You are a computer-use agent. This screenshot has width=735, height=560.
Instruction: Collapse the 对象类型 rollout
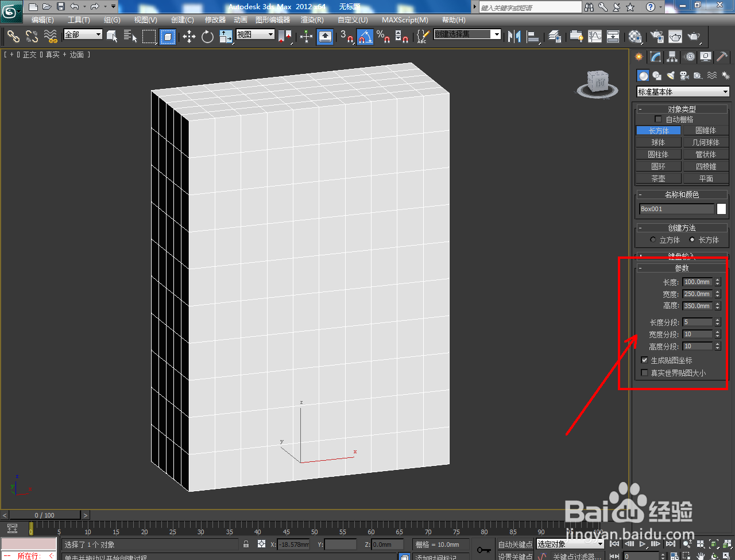pos(682,109)
